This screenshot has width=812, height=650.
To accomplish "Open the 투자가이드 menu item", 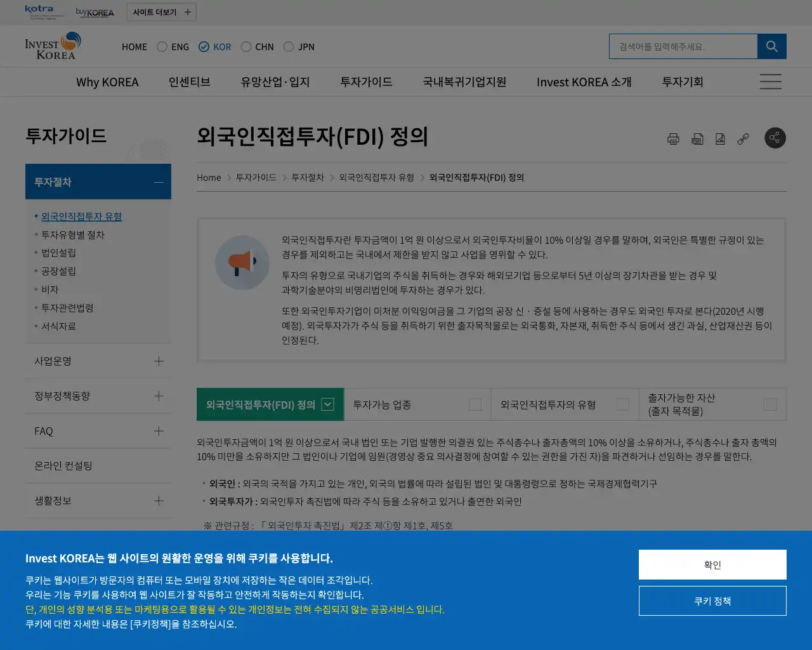I will (365, 81).
